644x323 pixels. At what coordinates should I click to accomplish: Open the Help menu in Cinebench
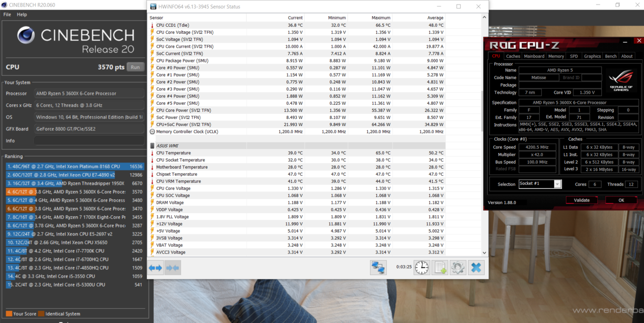coord(22,15)
